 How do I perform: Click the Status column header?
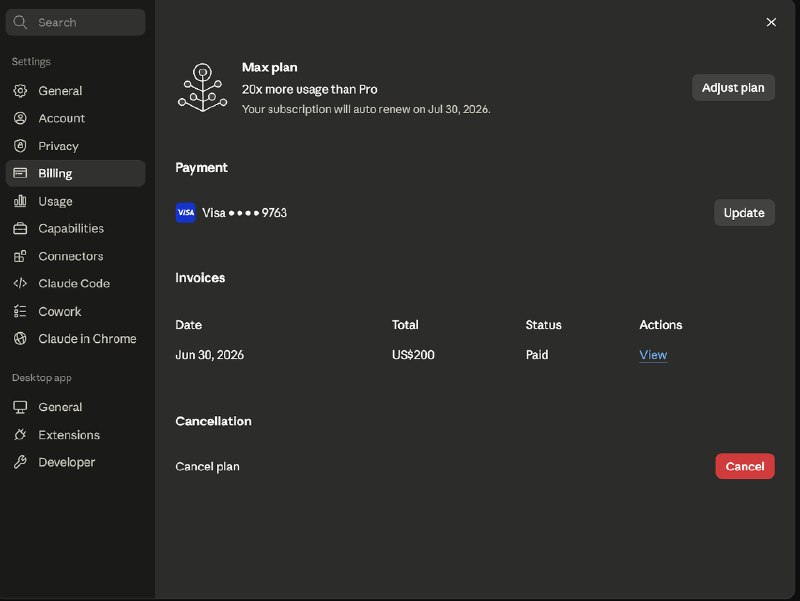[543, 325]
